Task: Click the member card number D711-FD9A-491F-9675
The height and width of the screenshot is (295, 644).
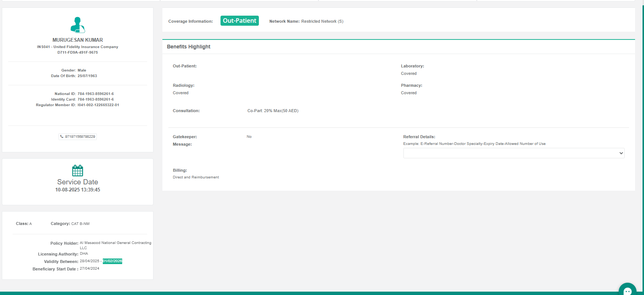Action: click(x=77, y=53)
